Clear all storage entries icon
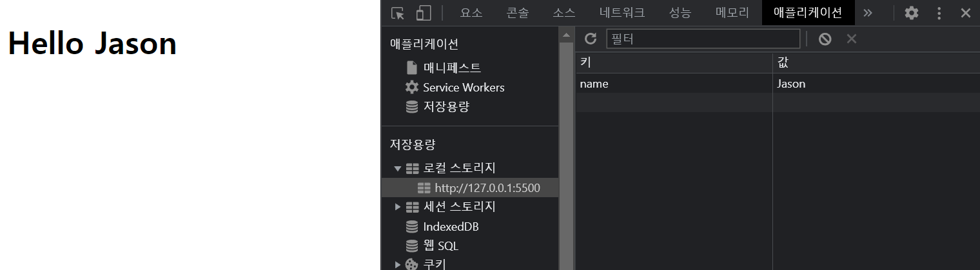Screen dimensions: 980x270 pyautogui.click(x=825, y=39)
